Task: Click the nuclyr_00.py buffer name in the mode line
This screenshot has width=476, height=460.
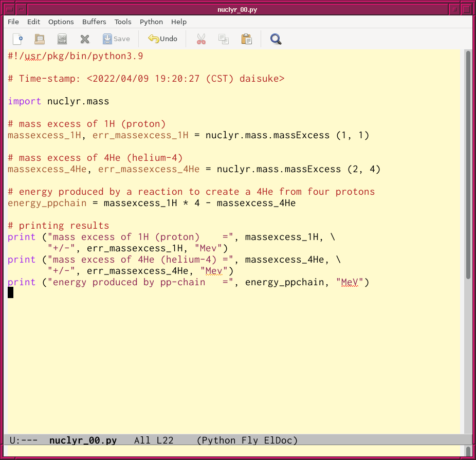Action: pos(83,440)
